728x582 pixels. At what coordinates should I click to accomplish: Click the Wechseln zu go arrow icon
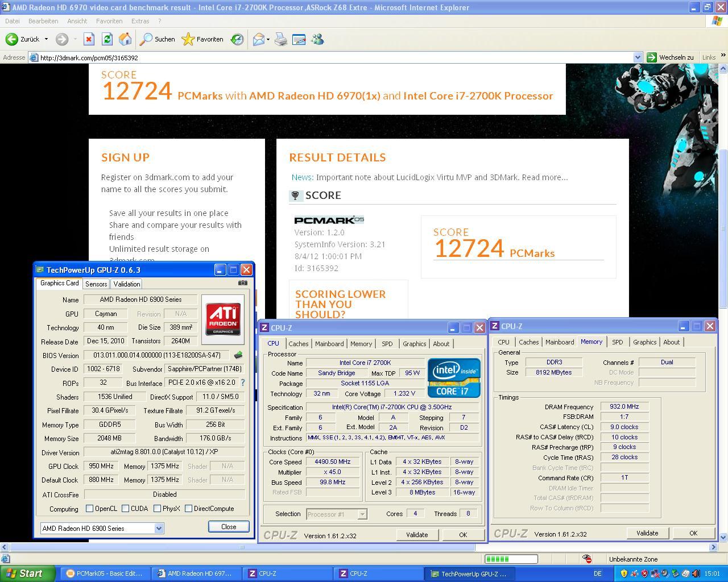tap(652, 57)
